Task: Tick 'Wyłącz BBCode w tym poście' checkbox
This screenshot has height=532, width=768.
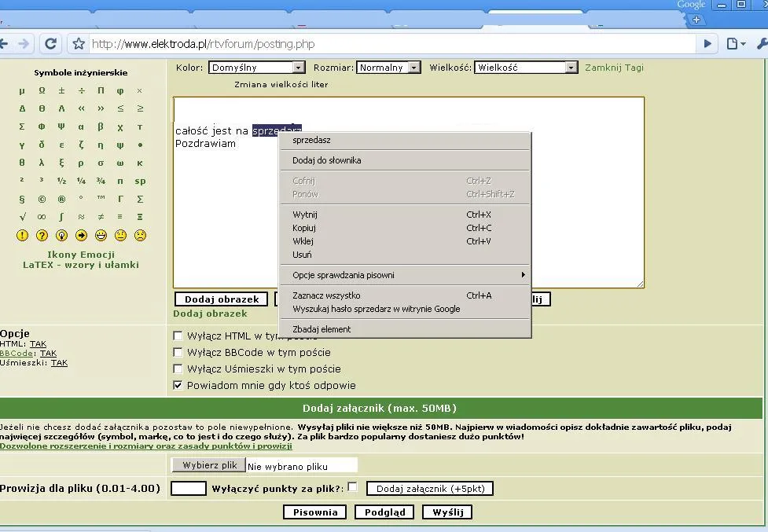Action: coord(178,353)
